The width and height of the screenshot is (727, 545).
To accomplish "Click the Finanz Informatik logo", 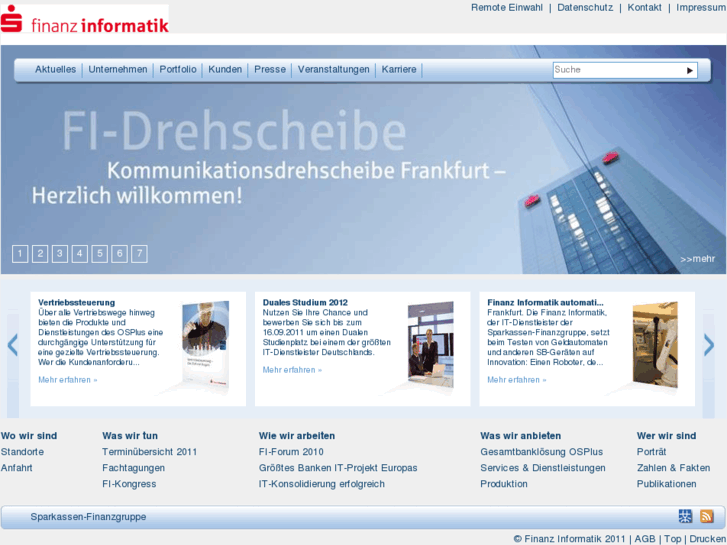I will click(85, 19).
